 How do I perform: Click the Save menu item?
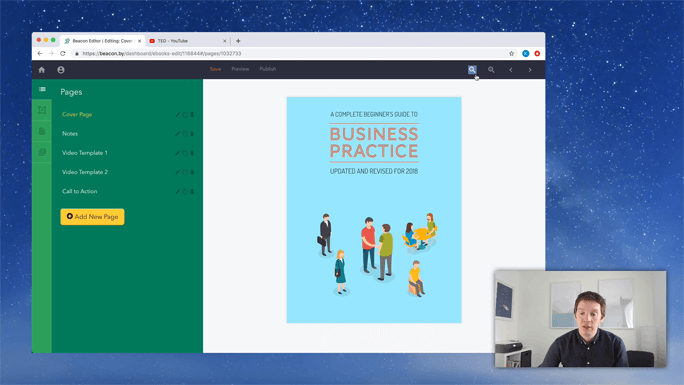click(215, 69)
